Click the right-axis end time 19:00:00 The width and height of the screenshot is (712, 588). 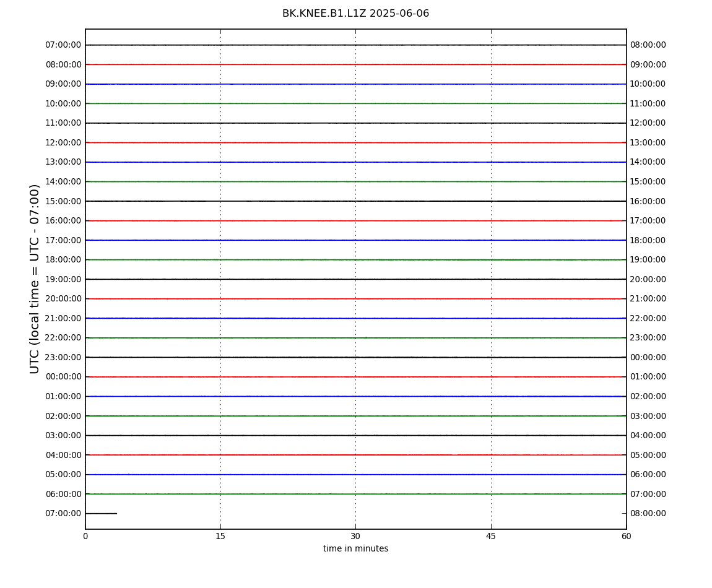click(x=648, y=260)
